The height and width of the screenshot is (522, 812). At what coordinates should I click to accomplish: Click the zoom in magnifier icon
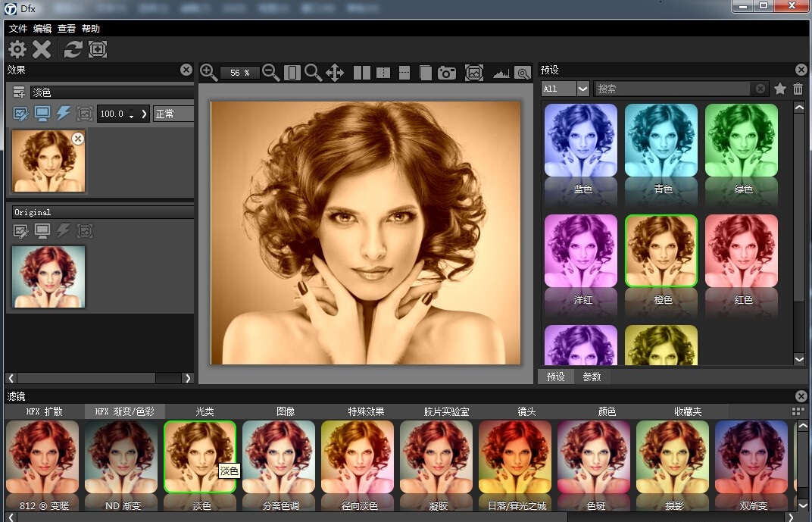tap(208, 73)
